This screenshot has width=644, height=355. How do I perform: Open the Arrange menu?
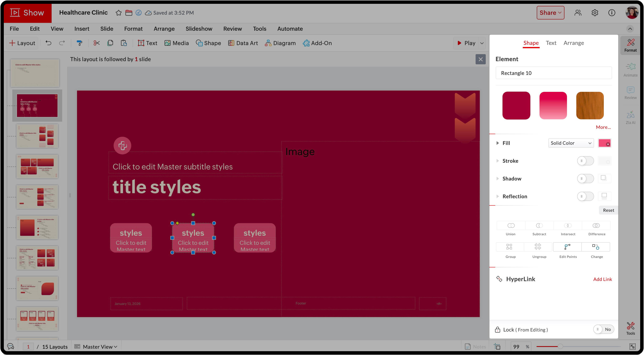pyautogui.click(x=164, y=29)
